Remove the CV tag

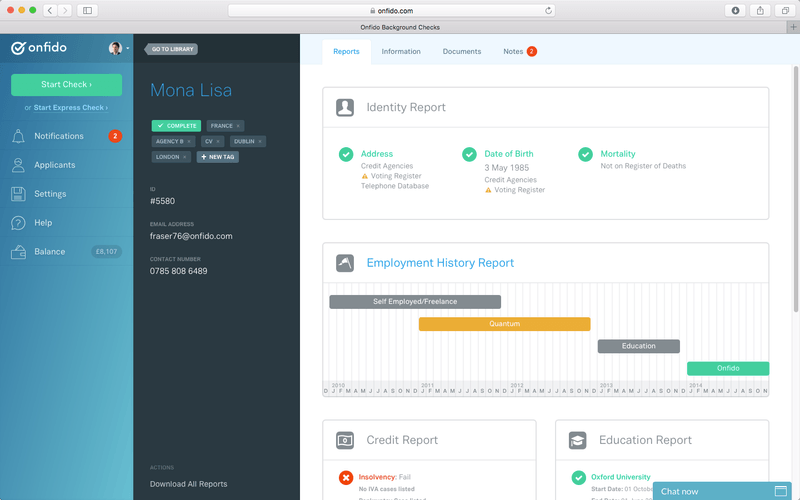click(218, 141)
